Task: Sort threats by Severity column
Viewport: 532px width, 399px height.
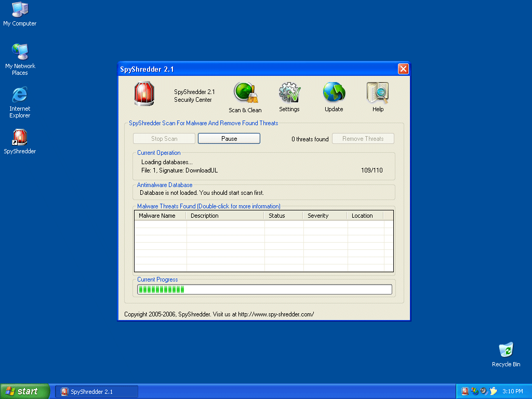Action: (325, 216)
